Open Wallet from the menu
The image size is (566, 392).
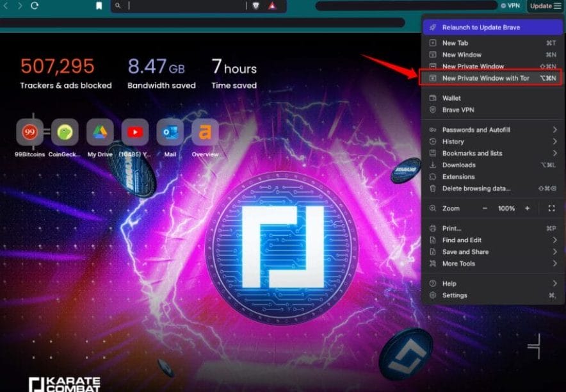[493, 98]
